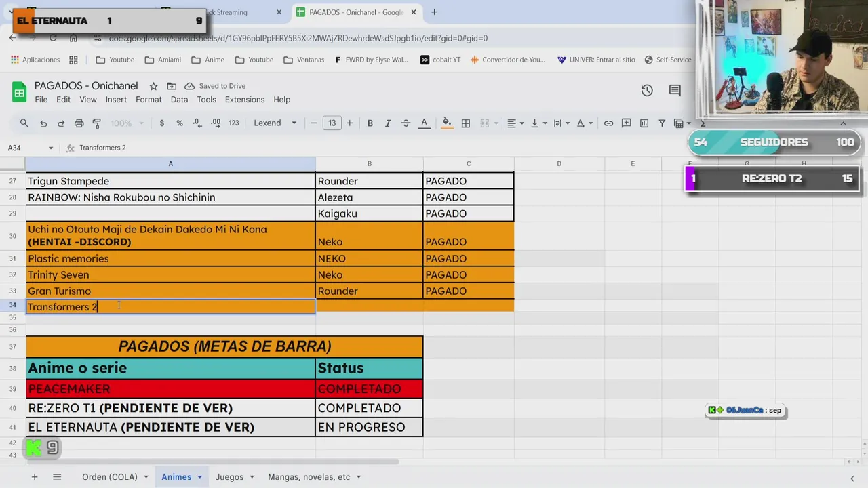The height and width of the screenshot is (488, 868).
Task: Open the Aplicaciones bookmark
Action: (x=35, y=60)
